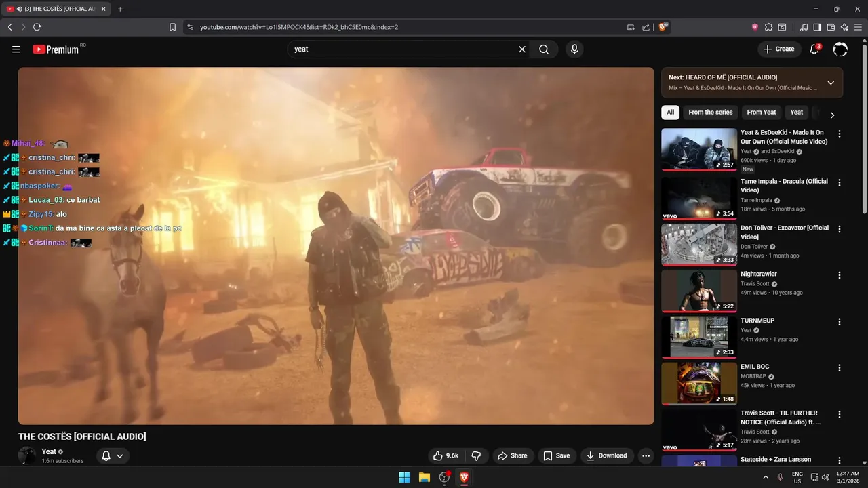Viewport: 868px width, 488px height.
Task: Open the Brave playlist music note icon
Action: pos(804,27)
